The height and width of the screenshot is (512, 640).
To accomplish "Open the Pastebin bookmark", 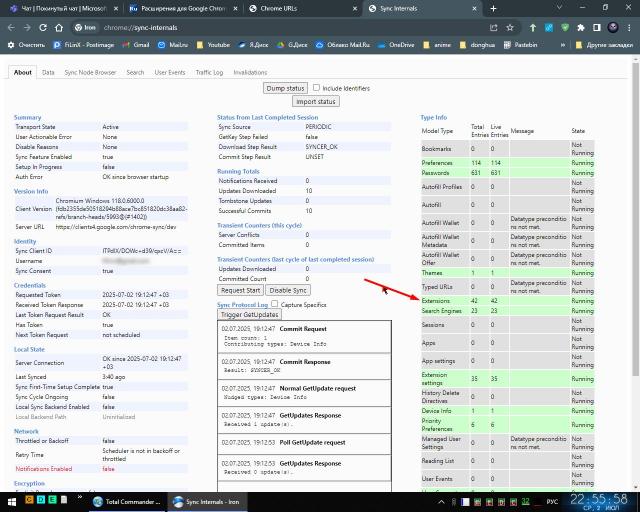I will pyautogui.click(x=520, y=45).
